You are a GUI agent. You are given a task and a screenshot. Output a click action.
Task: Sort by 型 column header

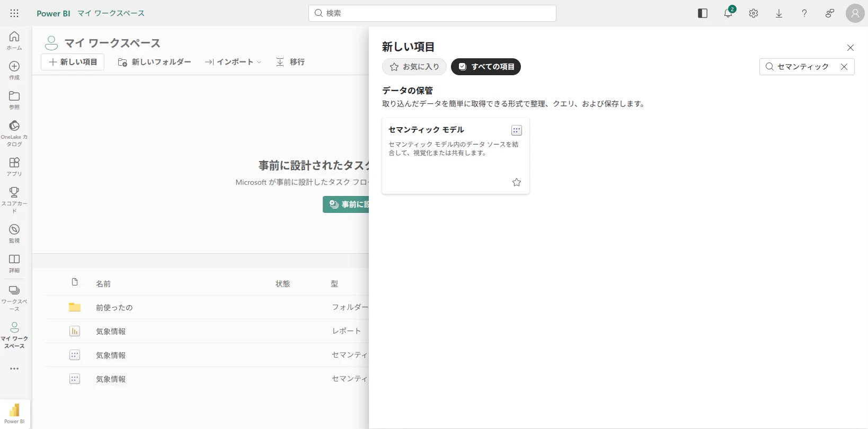click(334, 284)
